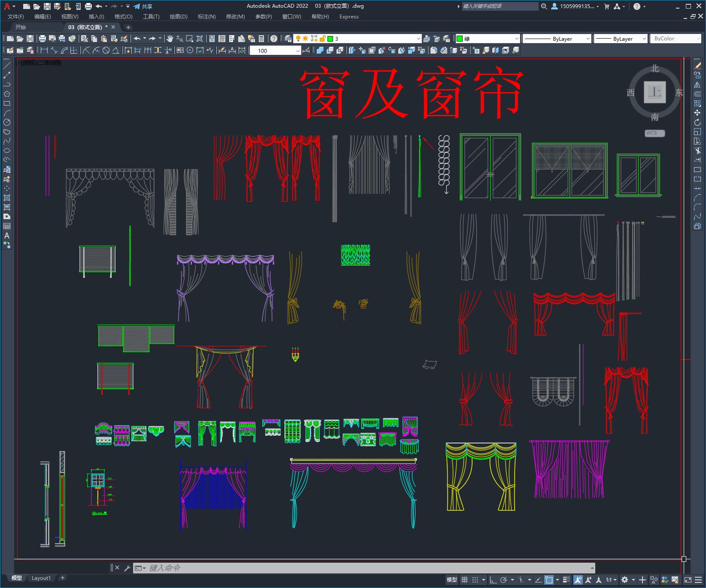Image resolution: width=706 pixels, height=588 pixels.
Task: Click the green layer color square
Action: [330, 39]
